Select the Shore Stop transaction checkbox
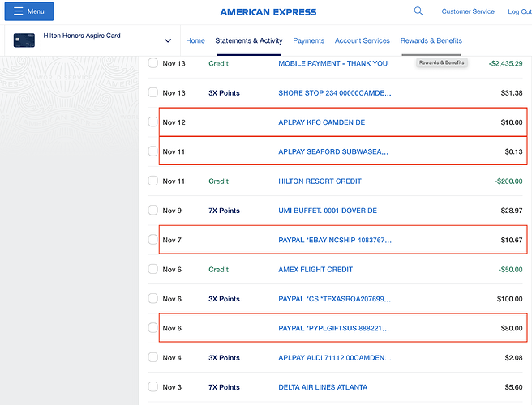The width and height of the screenshot is (532, 405). pos(153,92)
